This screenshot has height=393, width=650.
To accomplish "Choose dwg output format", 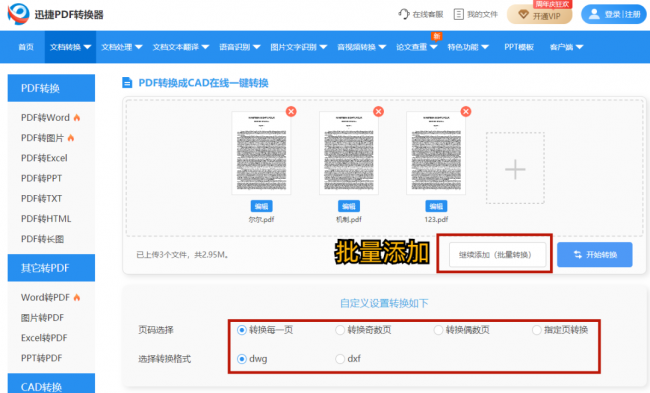I will pyautogui.click(x=242, y=359).
